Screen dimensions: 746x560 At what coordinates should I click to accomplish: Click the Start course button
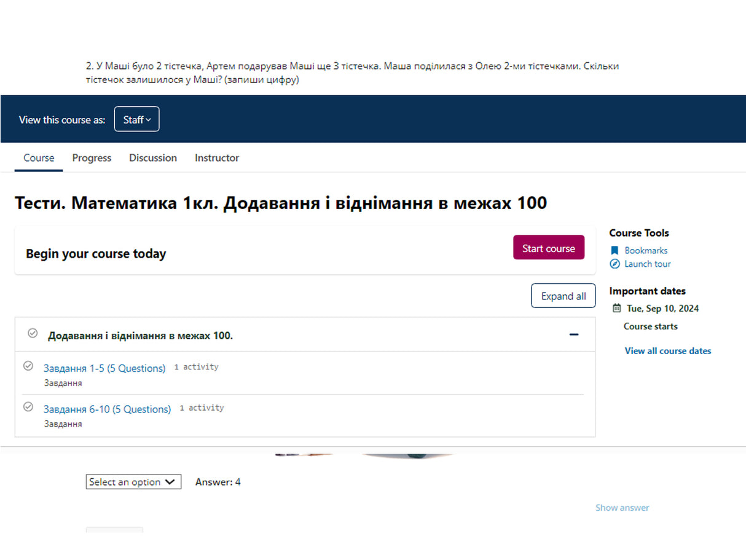pos(548,247)
